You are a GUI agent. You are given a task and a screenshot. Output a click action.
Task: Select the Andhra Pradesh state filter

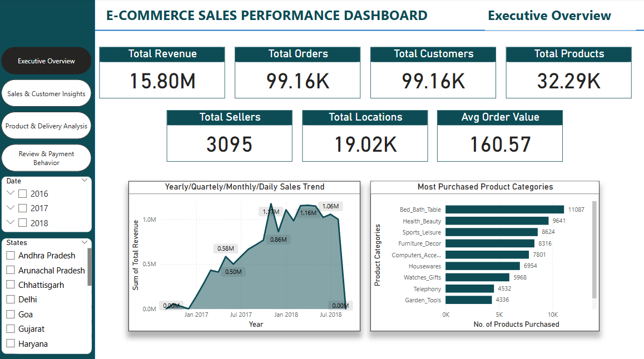point(9,255)
